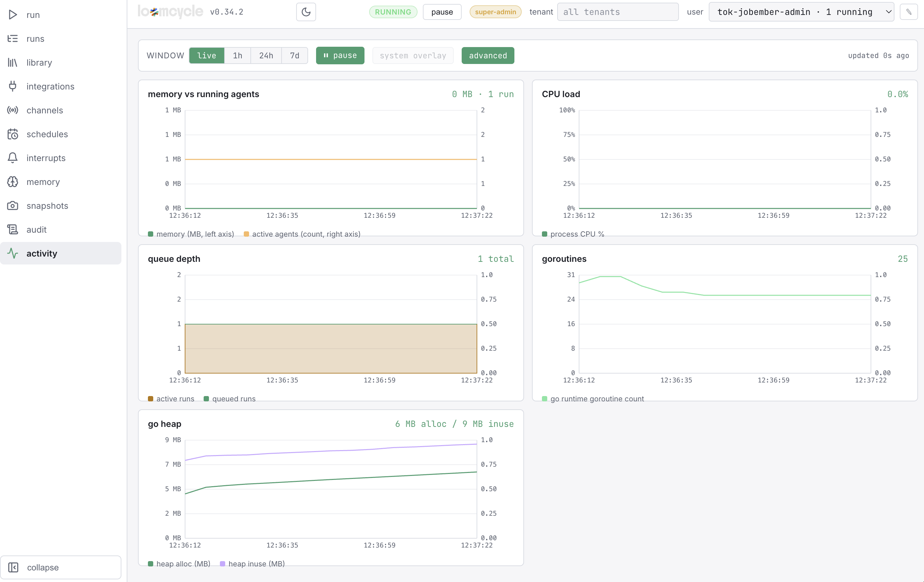This screenshot has height=582, width=924.
Task: Click the '0 MB · 1 run' value
Action: [483, 94]
